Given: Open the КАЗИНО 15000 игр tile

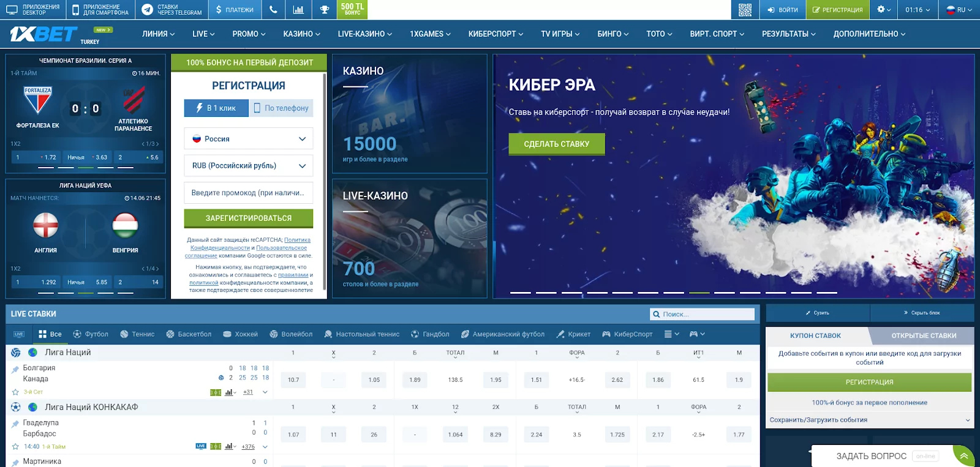Looking at the screenshot, I should [x=409, y=114].
